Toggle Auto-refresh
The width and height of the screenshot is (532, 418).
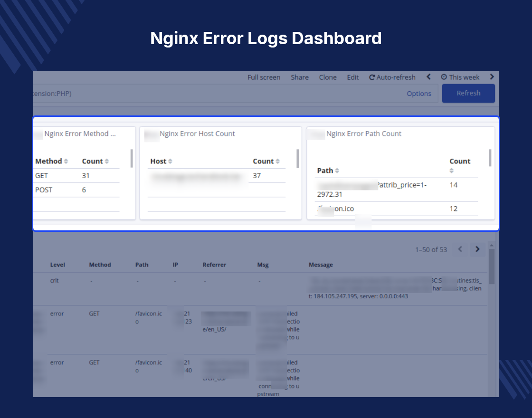[392, 77]
